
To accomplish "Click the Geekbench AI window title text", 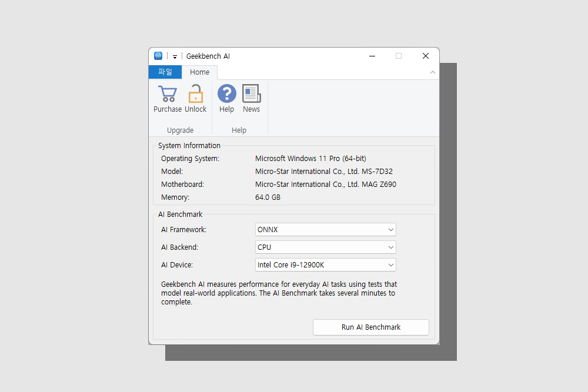I will click(208, 56).
